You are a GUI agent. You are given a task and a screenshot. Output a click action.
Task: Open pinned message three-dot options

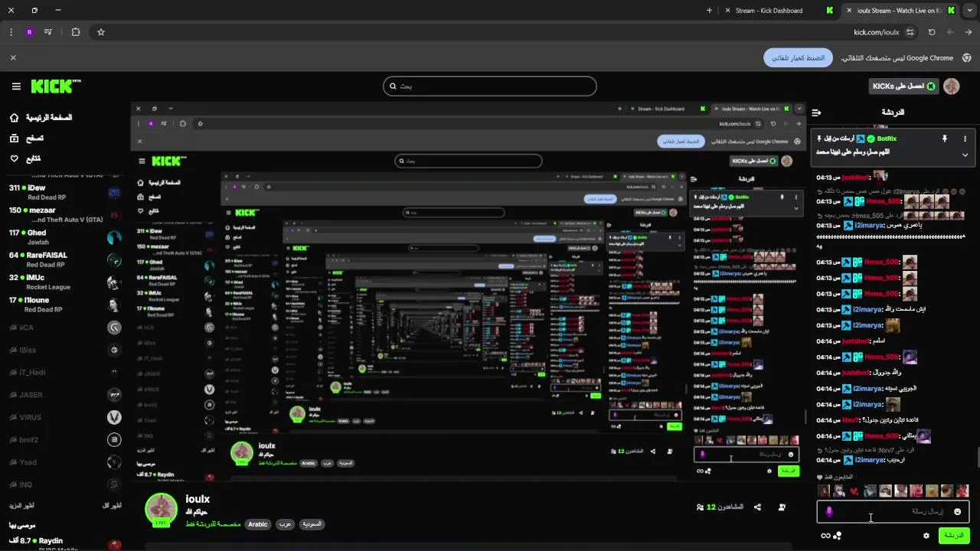[x=965, y=139]
